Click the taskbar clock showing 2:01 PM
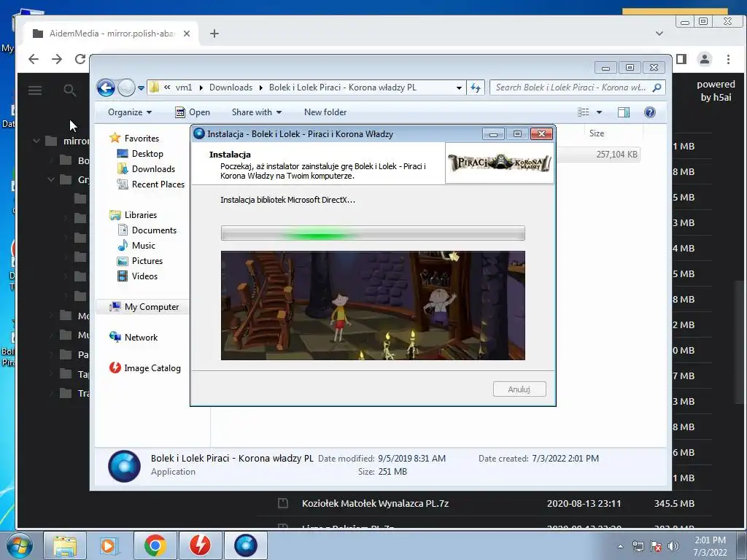747x560 pixels. click(x=710, y=546)
